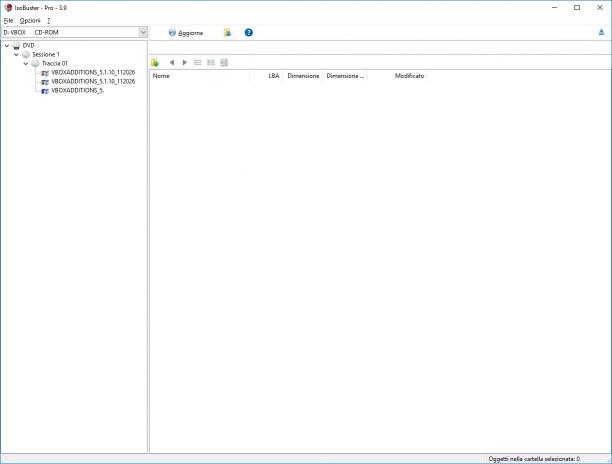Switch to small icons view

click(211, 62)
